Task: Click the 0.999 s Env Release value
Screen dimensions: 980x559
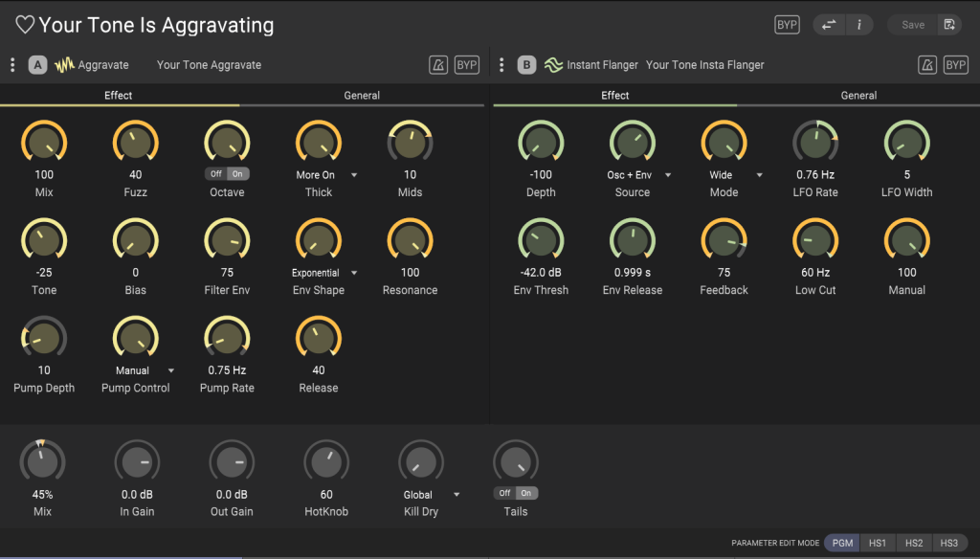Action: (x=632, y=273)
